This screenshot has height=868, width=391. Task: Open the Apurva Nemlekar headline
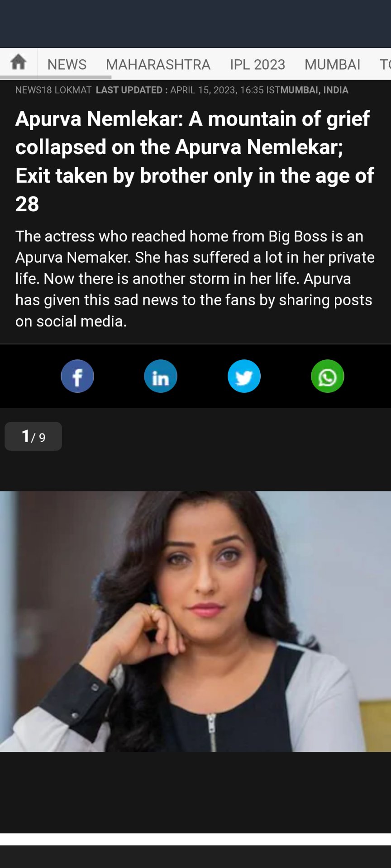click(195, 161)
